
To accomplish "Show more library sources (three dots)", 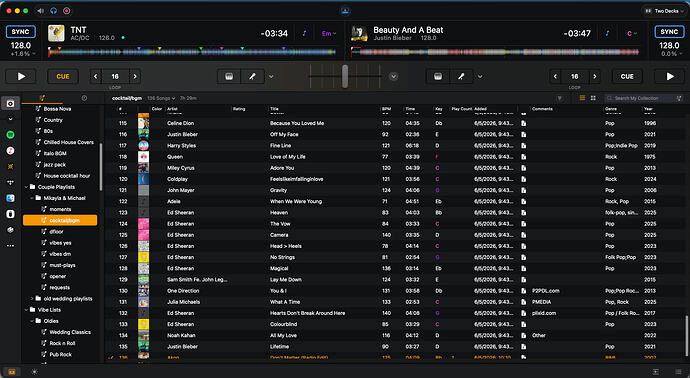I will pos(11,246).
